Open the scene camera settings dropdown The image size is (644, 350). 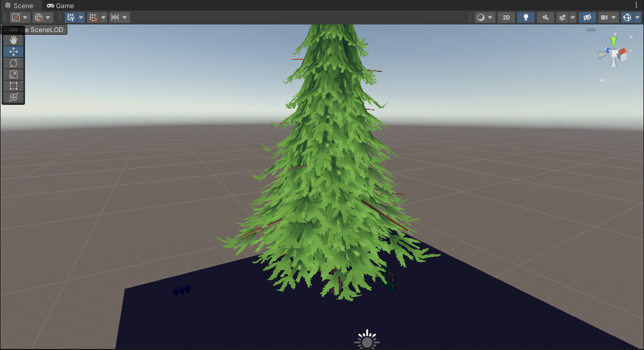coord(608,17)
